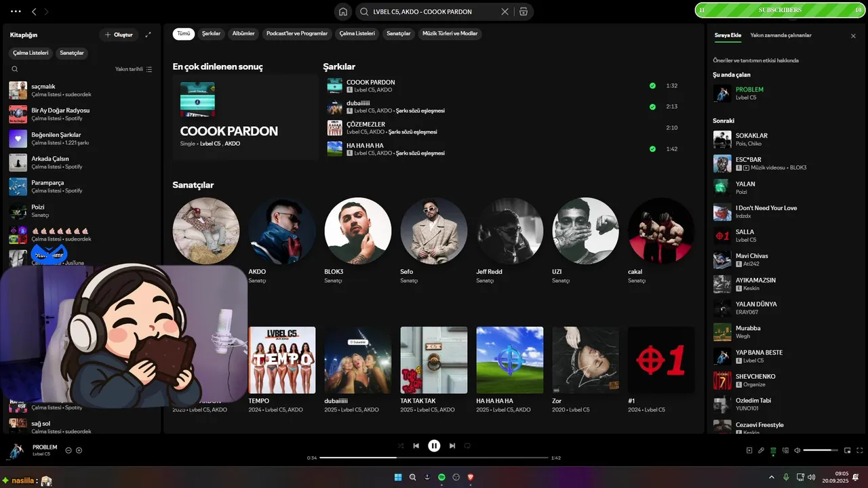The height and width of the screenshot is (488, 868).
Task: Open the Now Playing view icon
Action: [749, 450]
